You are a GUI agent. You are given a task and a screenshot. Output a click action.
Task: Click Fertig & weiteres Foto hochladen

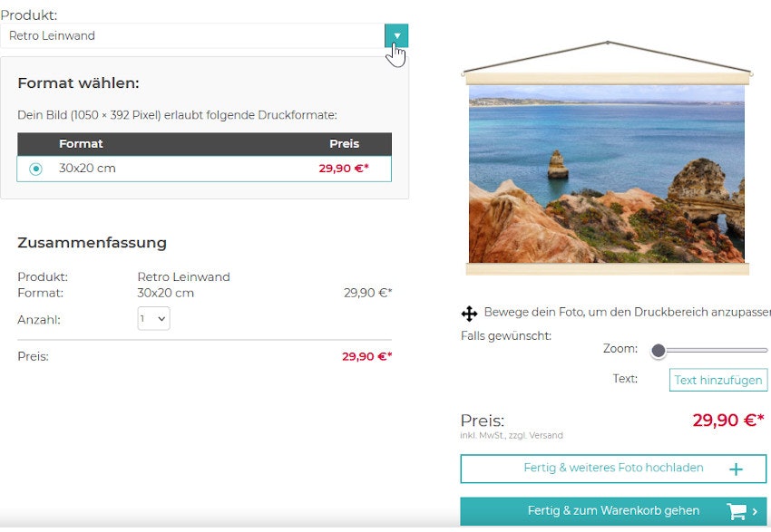613,469
